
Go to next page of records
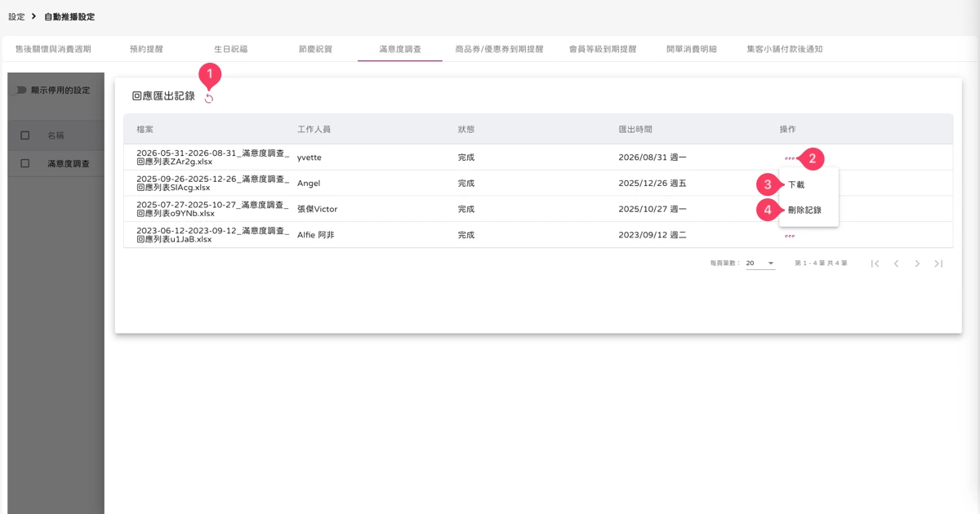[917, 264]
